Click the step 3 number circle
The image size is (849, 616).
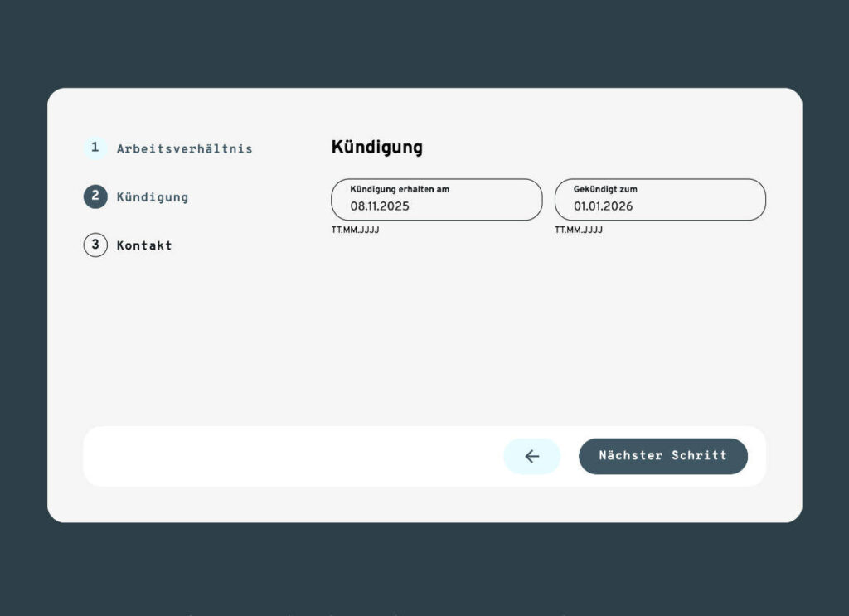tap(95, 245)
